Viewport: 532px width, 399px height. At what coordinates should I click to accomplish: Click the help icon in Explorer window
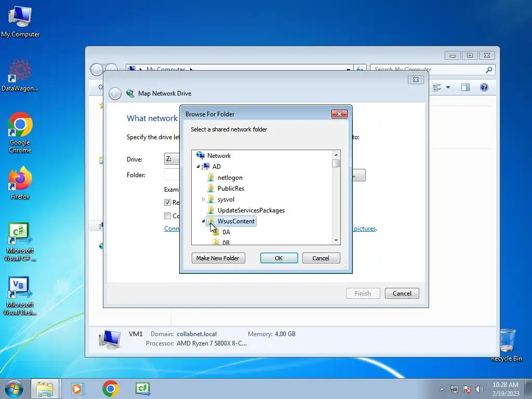[x=484, y=87]
